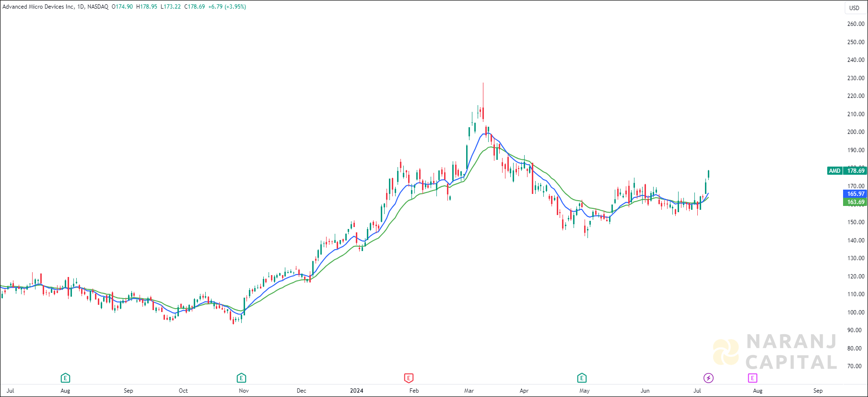The image size is (868, 397).
Task: Click the Nov label on time axis
Action: (244, 391)
